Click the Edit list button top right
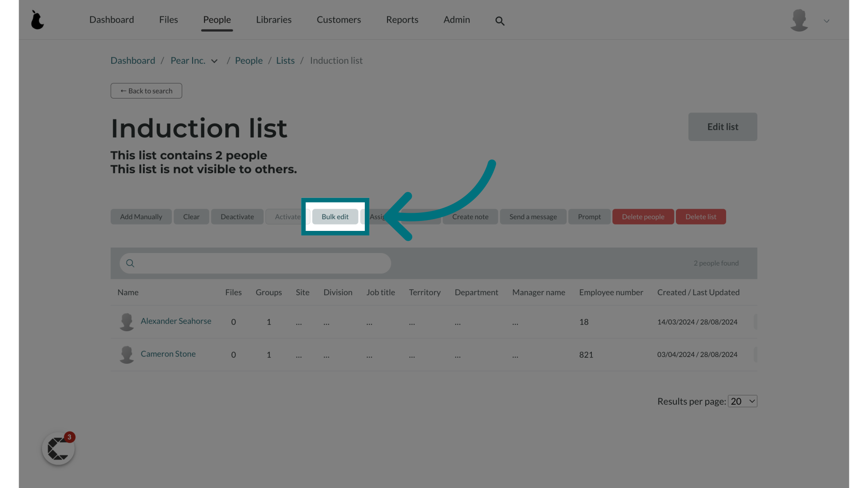This screenshot has height=488, width=868. tap(723, 127)
